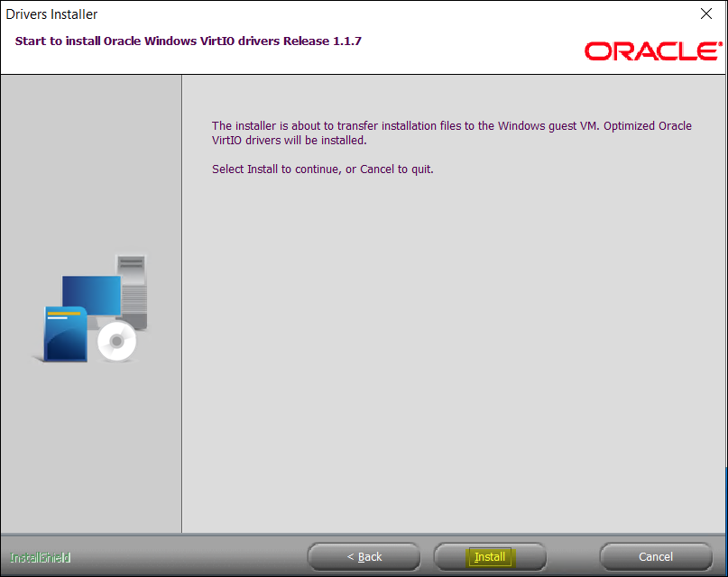The height and width of the screenshot is (577, 728).
Task: Click the Oracle logo in the header
Action: point(653,51)
